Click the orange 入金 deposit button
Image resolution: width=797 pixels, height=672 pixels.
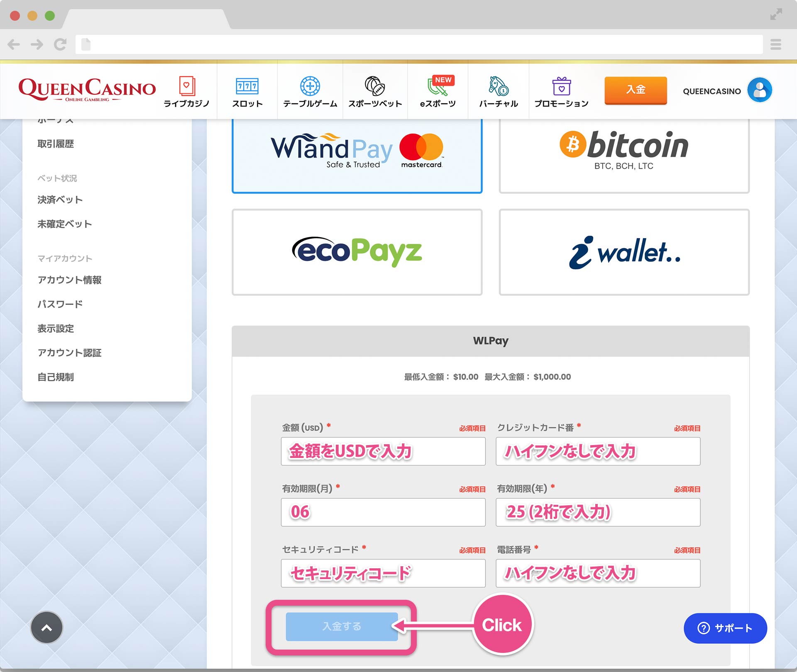pos(636,90)
